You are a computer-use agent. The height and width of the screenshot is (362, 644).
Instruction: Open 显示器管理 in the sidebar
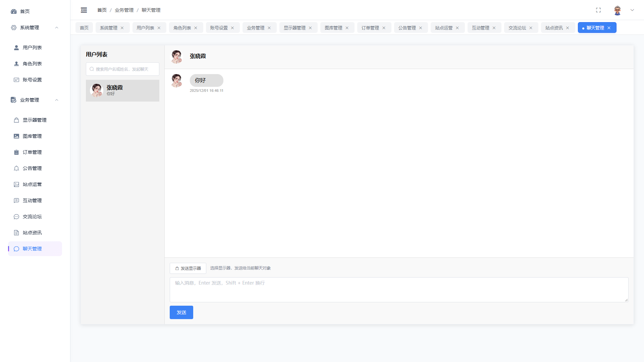point(35,120)
